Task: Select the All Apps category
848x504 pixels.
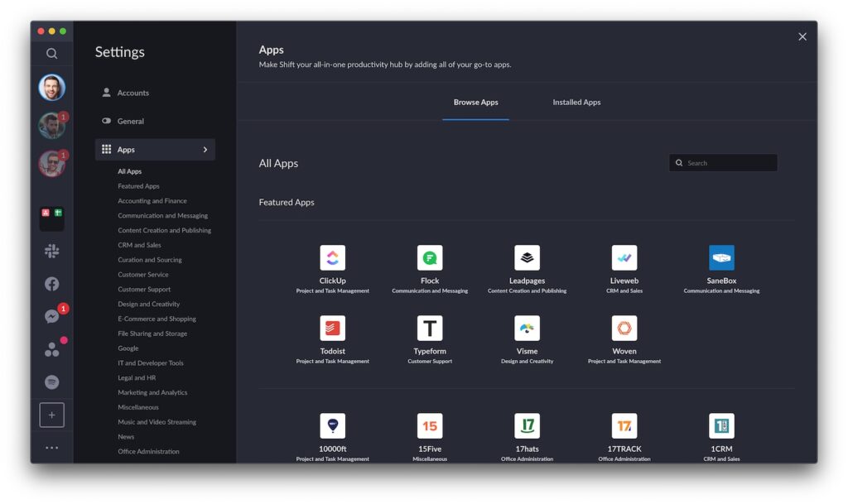Action: (x=130, y=171)
